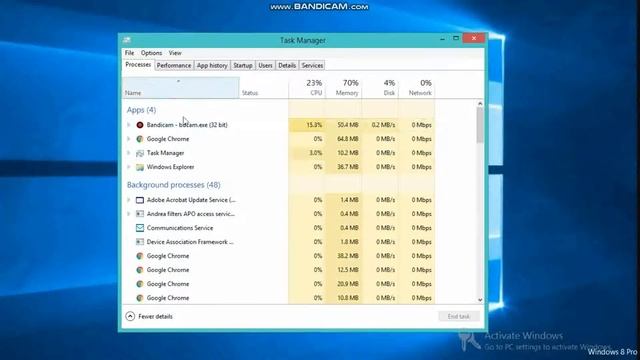Click the Fewer details circle arrow icon
Viewport: 640px width, 360px height.
point(130,316)
